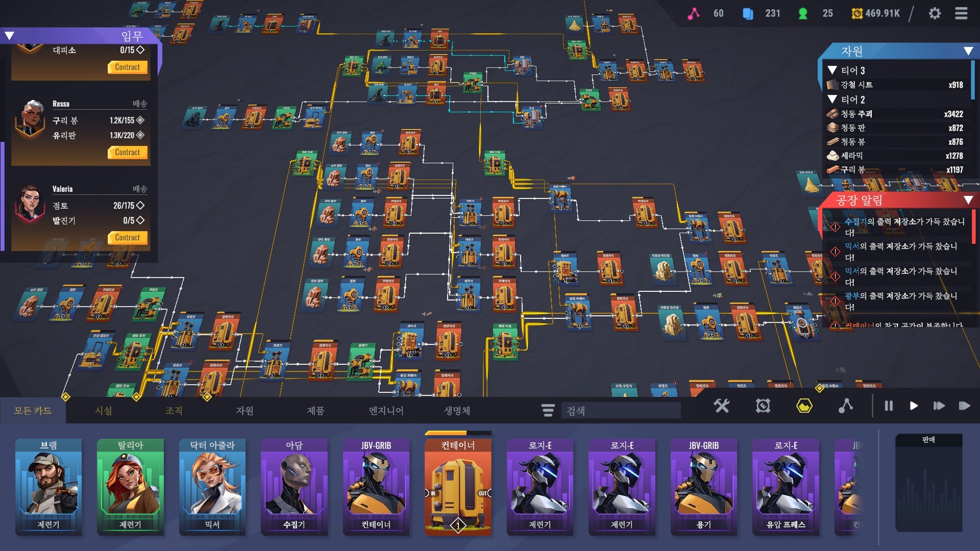Collapse the 자원 resources panel
Screen dimensions: 980x551
click(968, 51)
